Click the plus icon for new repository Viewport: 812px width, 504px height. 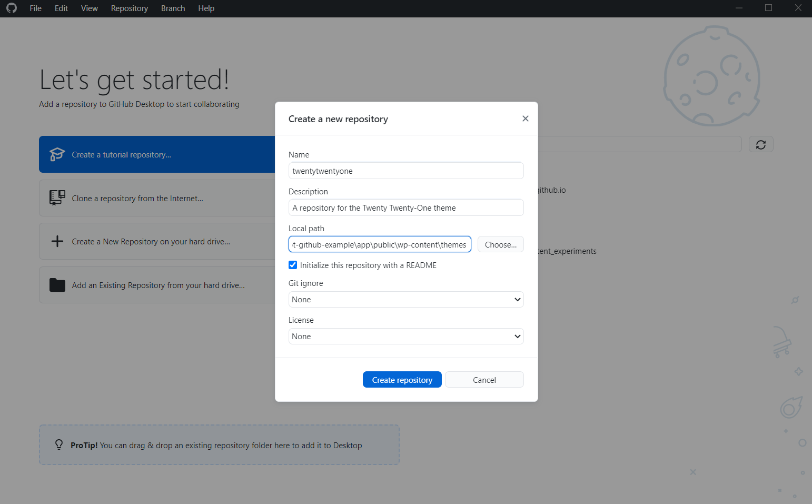57,241
